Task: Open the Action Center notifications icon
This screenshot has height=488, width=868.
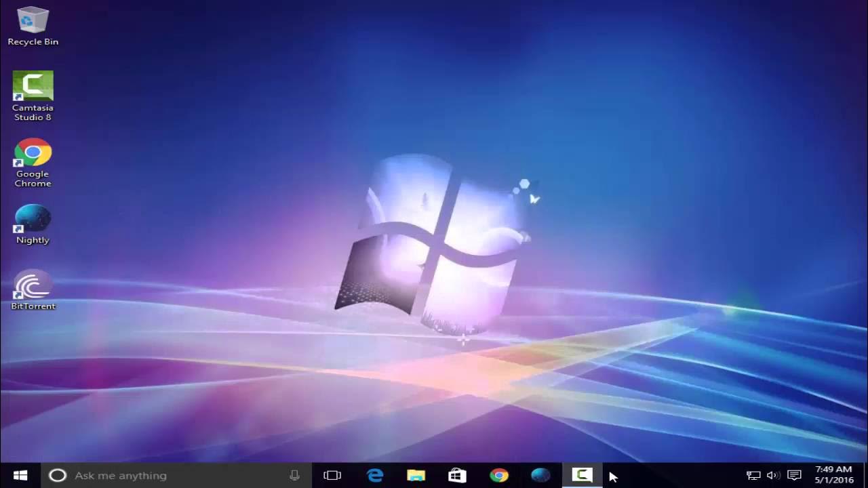Action: click(x=795, y=475)
